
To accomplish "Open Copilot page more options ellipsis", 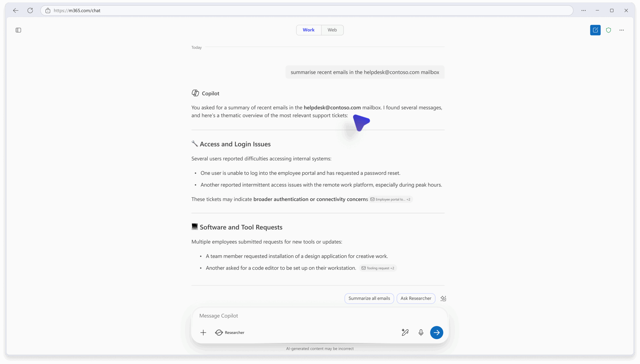I will pos(621,30).
